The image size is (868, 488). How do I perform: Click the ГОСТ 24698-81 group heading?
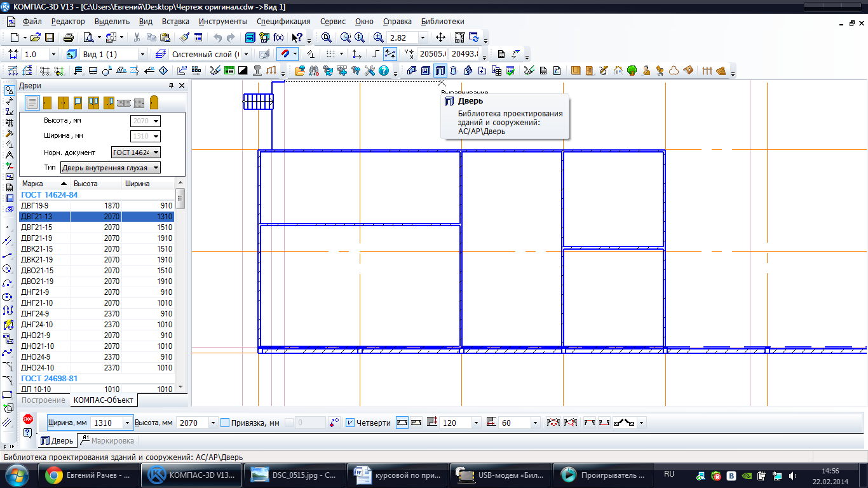[x=50, y=378]
